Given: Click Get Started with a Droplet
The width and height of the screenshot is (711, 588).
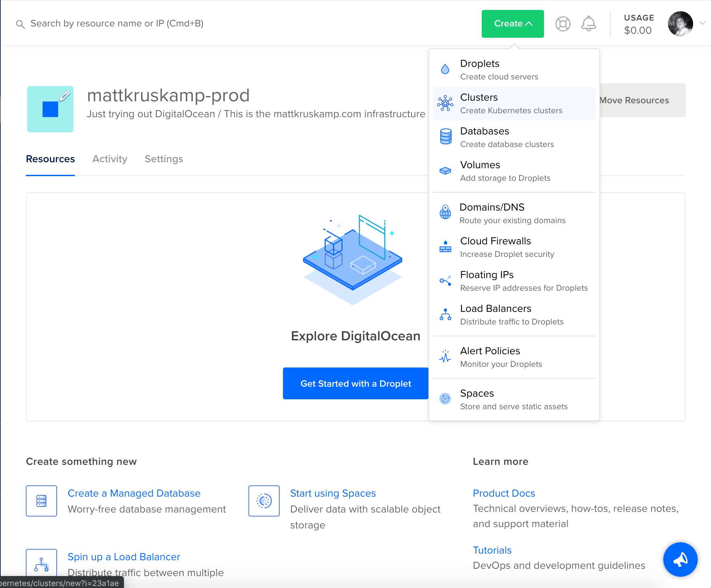Looking at the screenshot, I should pos(355,383).
